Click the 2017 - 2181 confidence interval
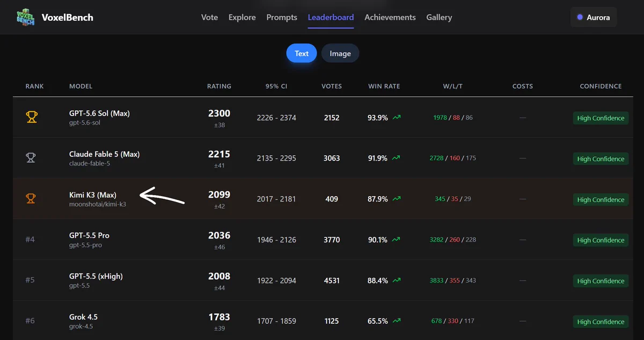 click(x=276, y=199)
